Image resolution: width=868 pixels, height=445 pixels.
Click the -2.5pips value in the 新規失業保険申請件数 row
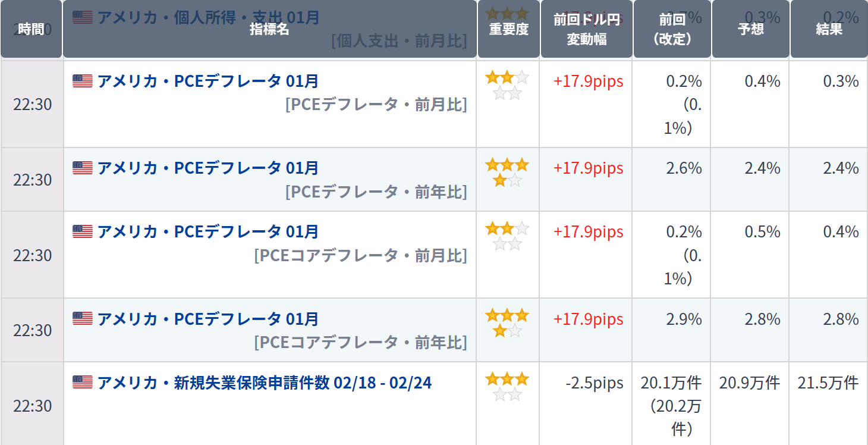click(594, 383)
